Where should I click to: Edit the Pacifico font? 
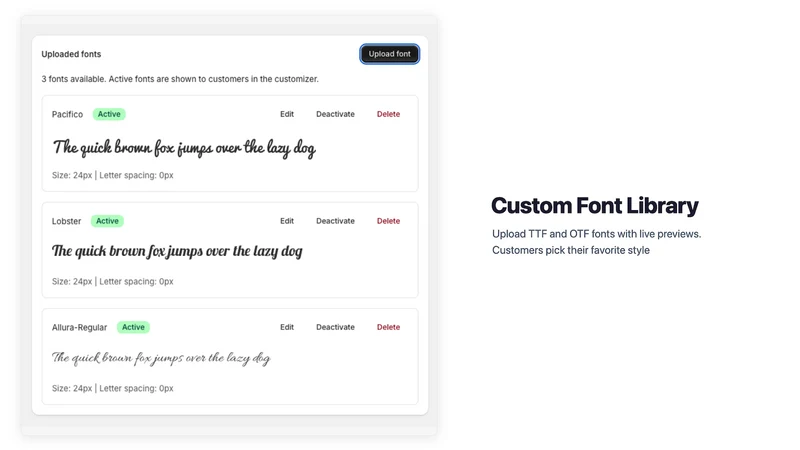click(287, 114)
